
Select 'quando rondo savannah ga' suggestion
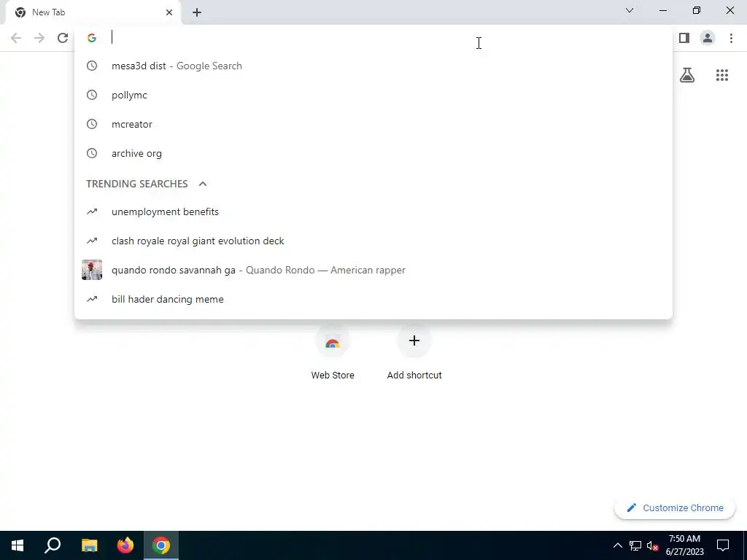[x=373, y=270]
